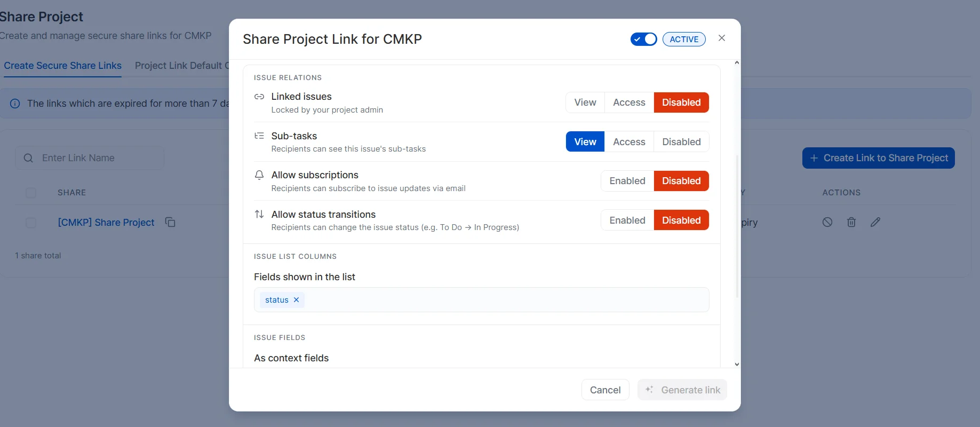Set Linked issues to Access
Image resolution: width=980 pixels, height=427 pixels.
click(629, 102)
